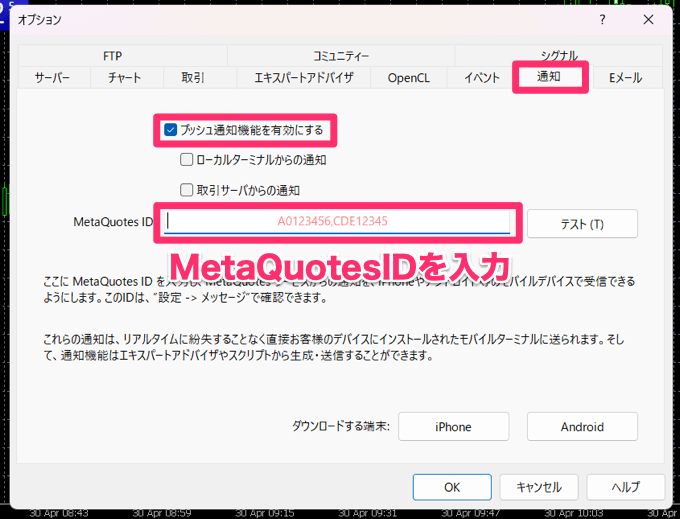Uncheck プッシュ通知機能を有効にする checkbox
This screenshot has width=680, height=519.
(x=170, y=130)
